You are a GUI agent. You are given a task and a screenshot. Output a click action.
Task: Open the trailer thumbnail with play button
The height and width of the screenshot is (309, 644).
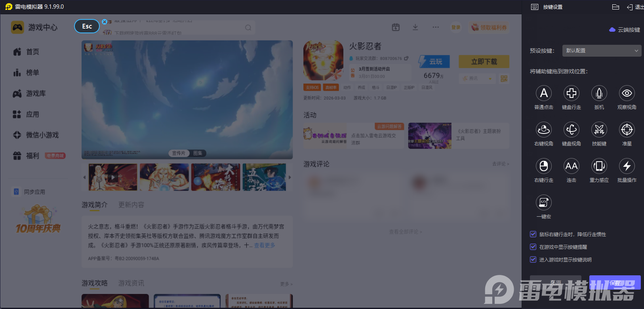[113, 177]
